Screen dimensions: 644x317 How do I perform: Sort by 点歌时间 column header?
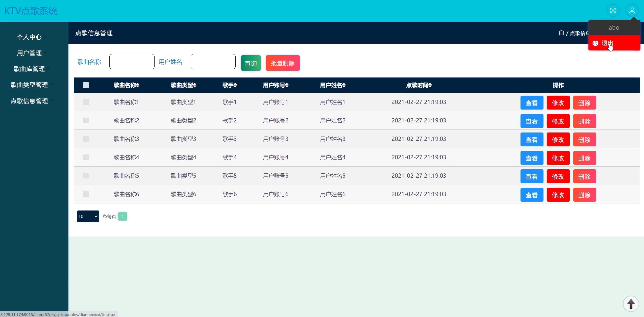[x=419, y=85]
